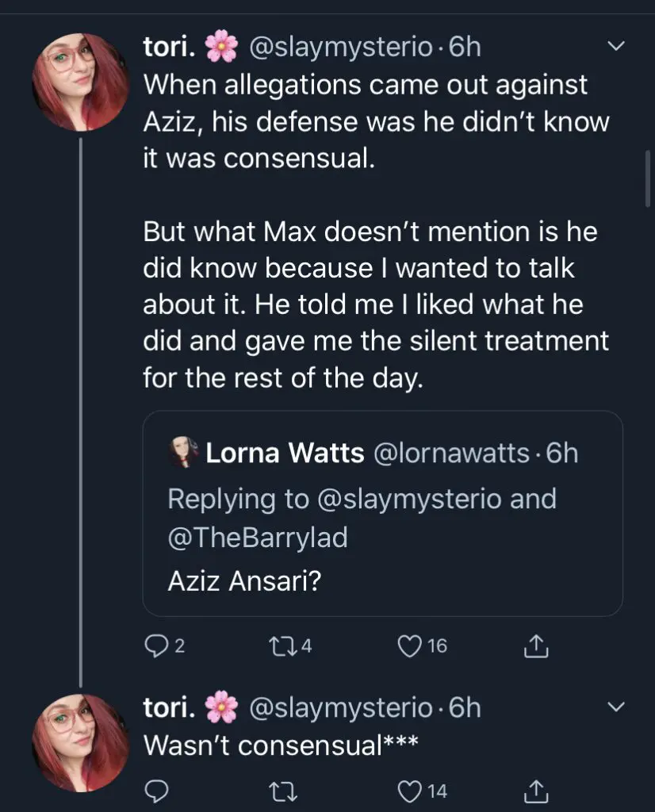Screen dimensions: 655x812
Task: Open the @TheBarrylad mention link
Action: (258, 538)
